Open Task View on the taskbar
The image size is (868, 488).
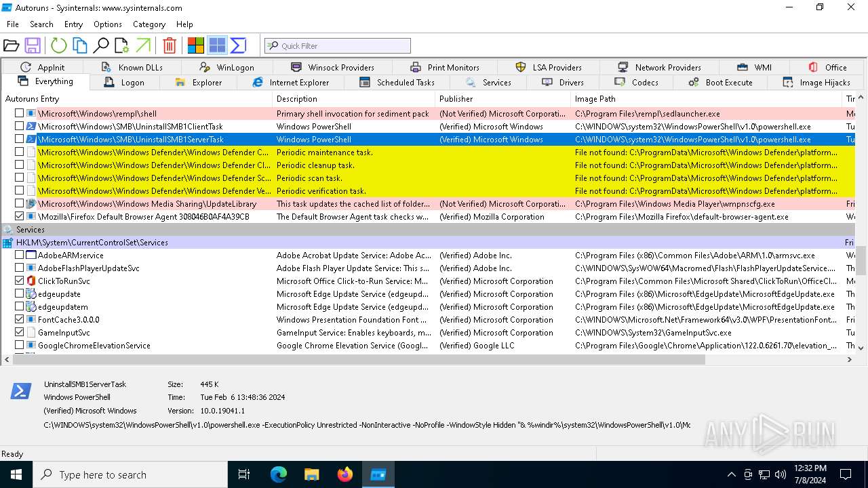tap(244, 474)
